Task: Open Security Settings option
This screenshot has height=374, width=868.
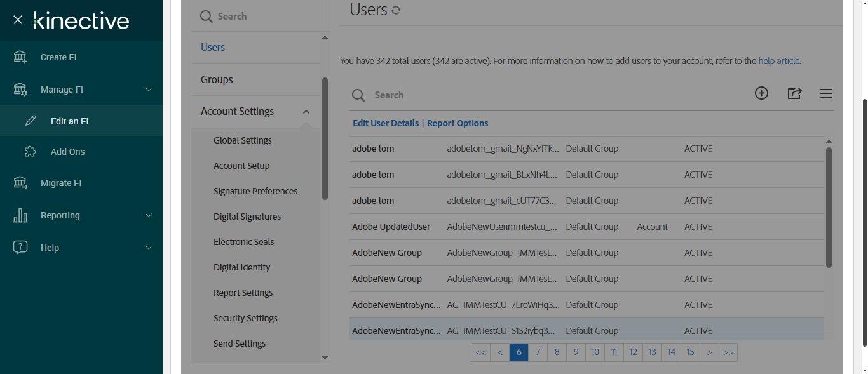Action: point(245,318)
